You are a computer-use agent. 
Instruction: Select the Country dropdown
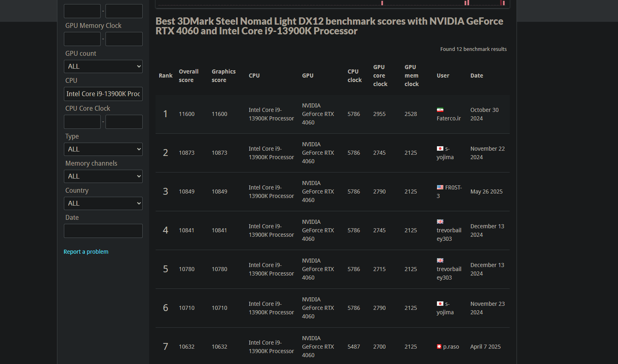tap(103, 203)
